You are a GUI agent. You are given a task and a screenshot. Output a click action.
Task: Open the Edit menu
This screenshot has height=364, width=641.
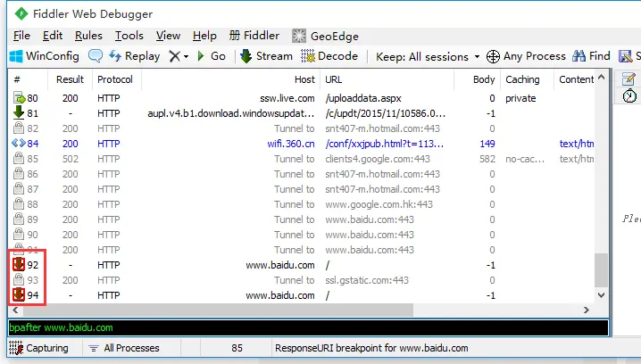click(53, 36)
